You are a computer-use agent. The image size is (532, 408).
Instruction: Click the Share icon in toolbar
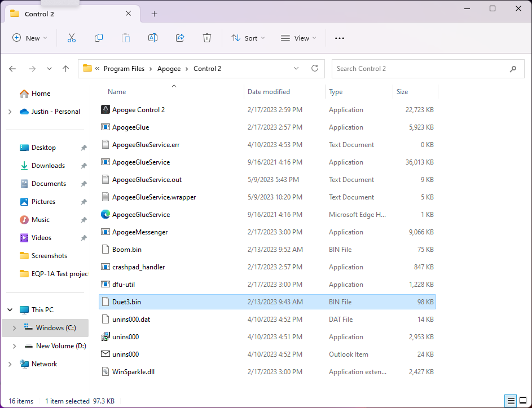pyautogui.click(x=180, y=38)
